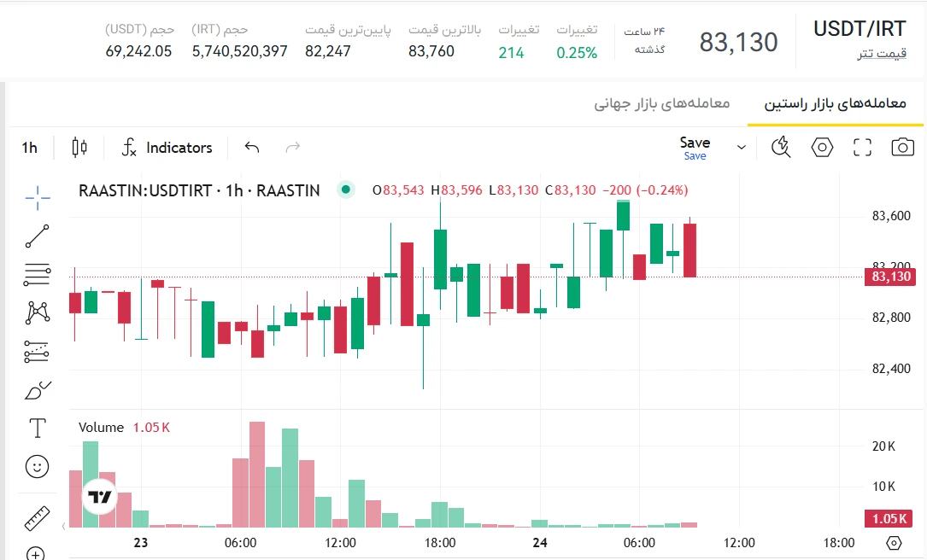
Task: Click the TradingView logo badge
Action: pyautogui.click(x=99, y=497)
